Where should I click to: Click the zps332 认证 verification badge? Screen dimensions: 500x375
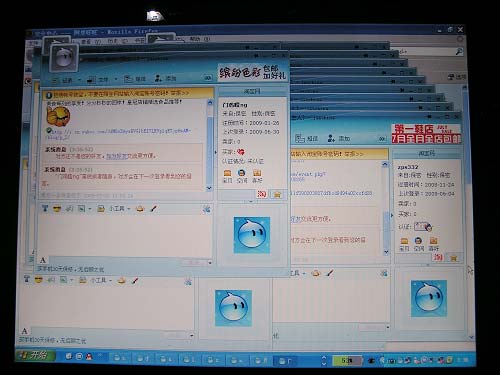[x=423, y=227]
